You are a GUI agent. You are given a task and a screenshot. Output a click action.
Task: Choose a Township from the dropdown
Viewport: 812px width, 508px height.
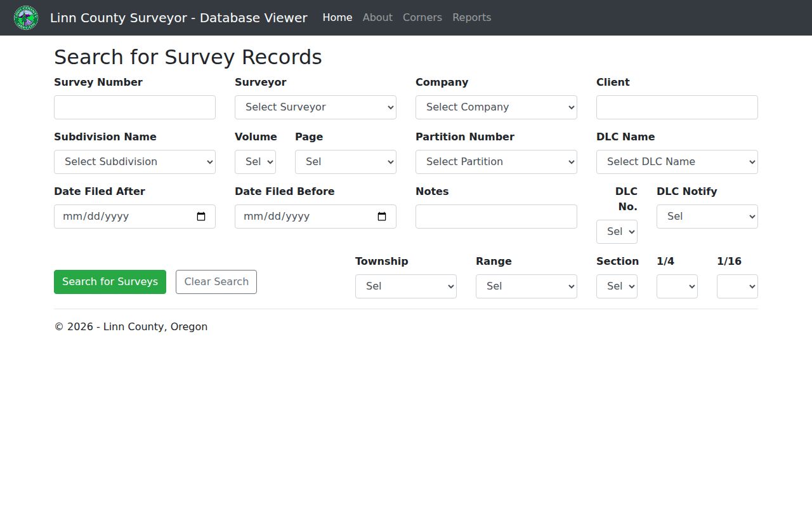[x=406, y=286]
